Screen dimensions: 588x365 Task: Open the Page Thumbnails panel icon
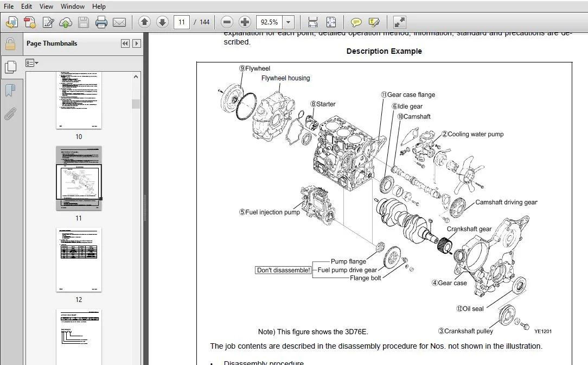(10, 67)
